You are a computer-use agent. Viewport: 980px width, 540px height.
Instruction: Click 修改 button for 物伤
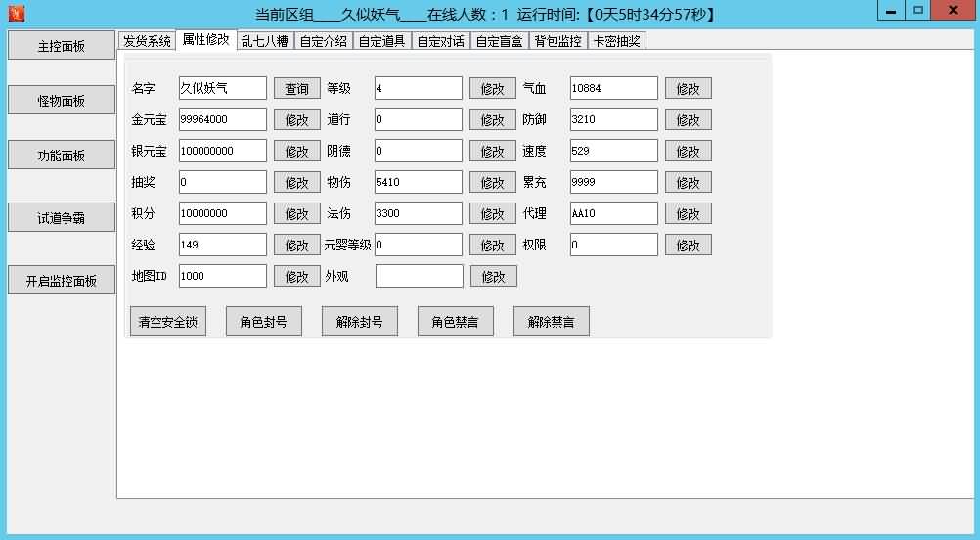click(x=493, y=182)
